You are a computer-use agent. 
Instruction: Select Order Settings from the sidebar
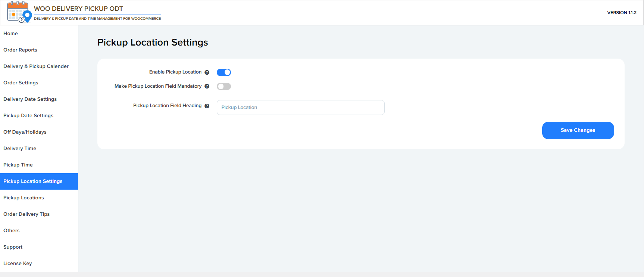pyautogui.click(x=21, y=83)
